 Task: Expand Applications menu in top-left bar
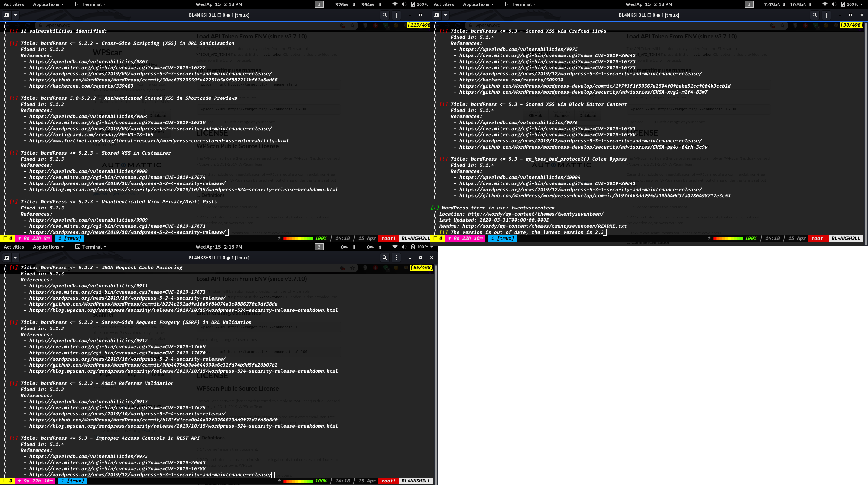48,4
